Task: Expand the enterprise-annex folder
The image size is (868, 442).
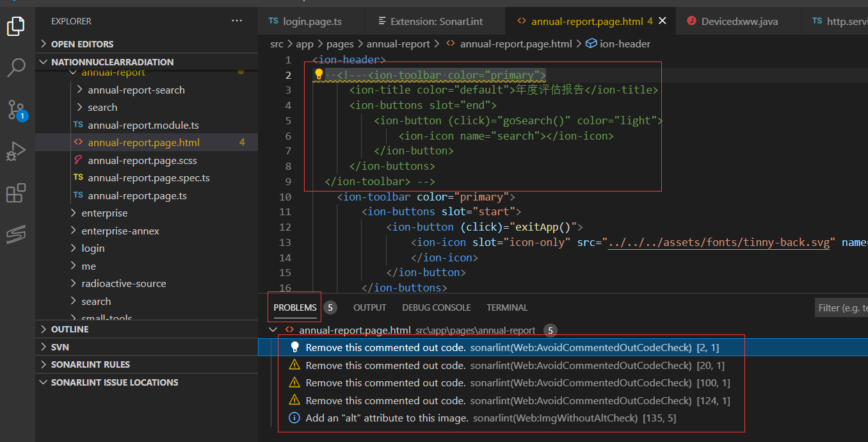Action: tap(120, 231)
